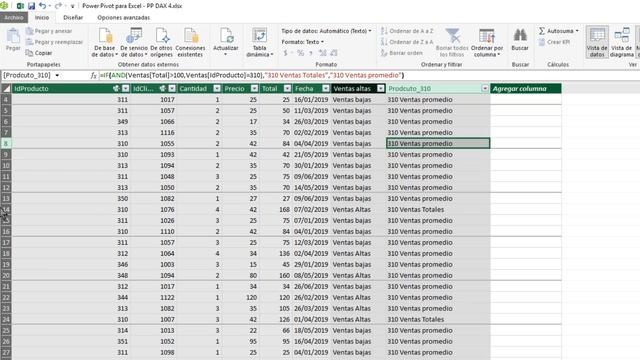Click the save icon in title bar
Screen dimensions: 640x360
[x=31, y=6]
